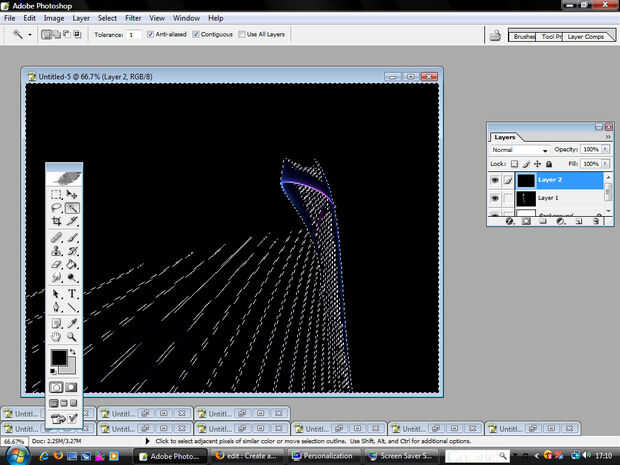This screenshot has width=620, height=465.
Task: Delete layer using the trash icon
Action: [x=594, y=221]
